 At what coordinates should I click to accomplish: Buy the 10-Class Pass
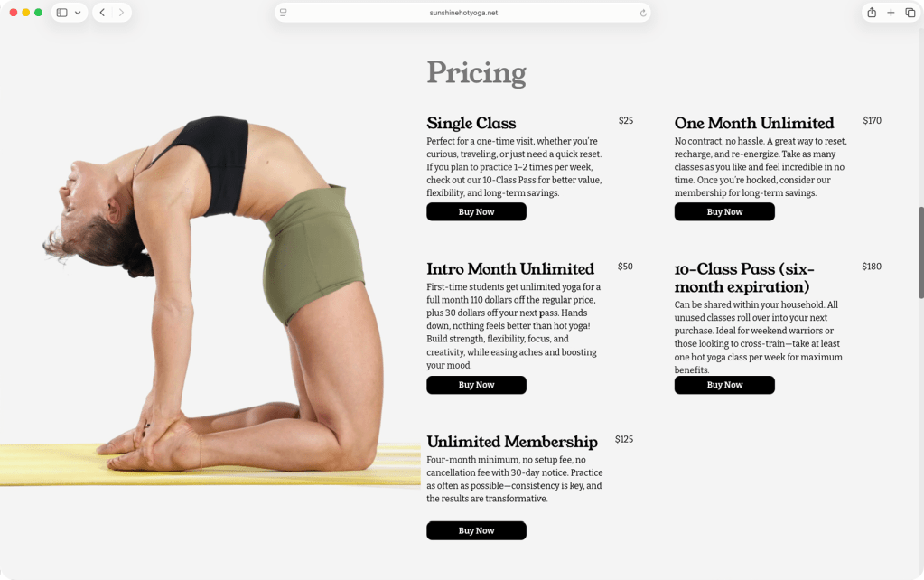(723, 385)
